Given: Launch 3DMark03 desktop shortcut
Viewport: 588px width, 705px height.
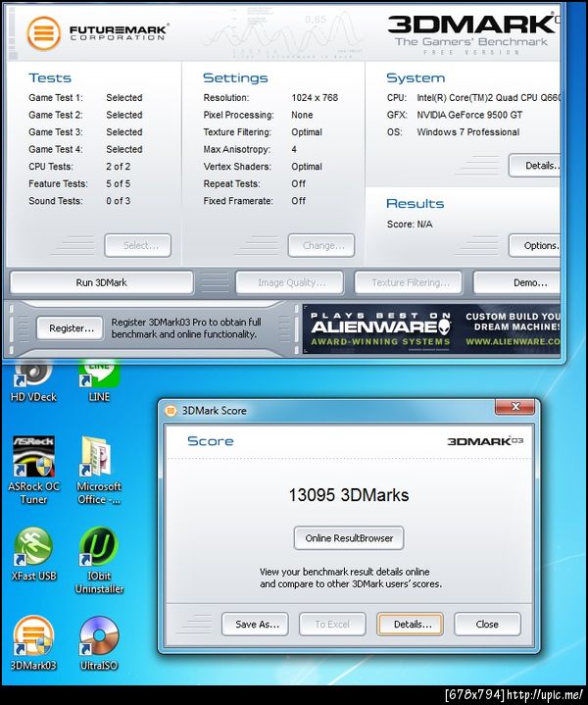Looking at the screenshot, I should tap(33, 643).
